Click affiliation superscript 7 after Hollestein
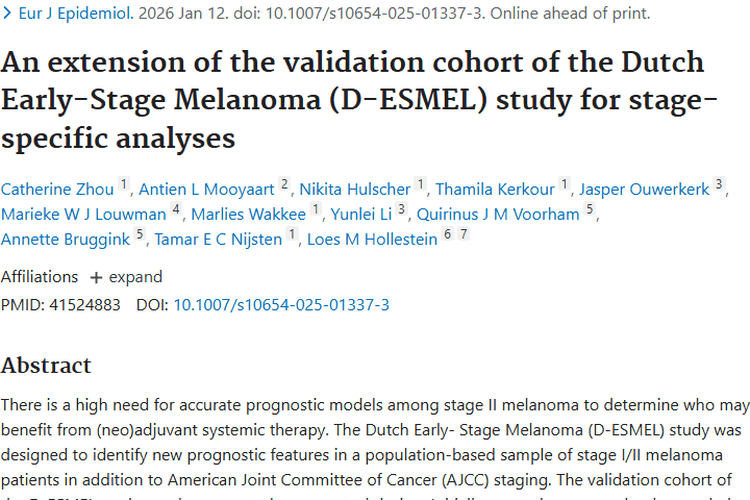Screen dimensions: 750x500 pyautogui.click(x=463, y=235)
